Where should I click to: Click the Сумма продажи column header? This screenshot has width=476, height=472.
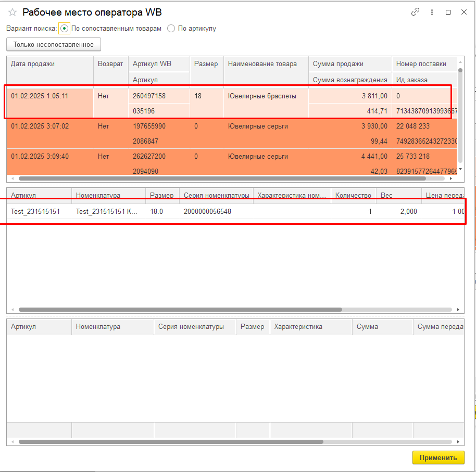pos(350,64)
